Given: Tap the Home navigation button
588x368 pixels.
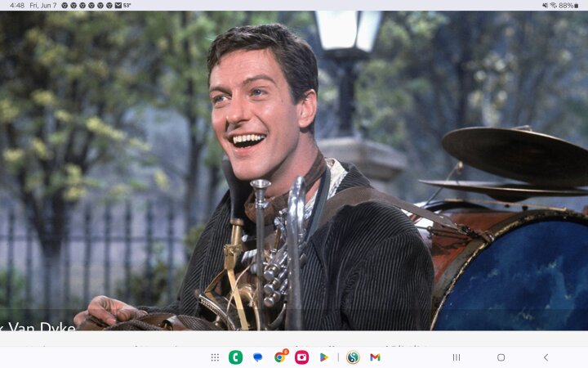Looking at the screenshot, I should pos(501,357).
